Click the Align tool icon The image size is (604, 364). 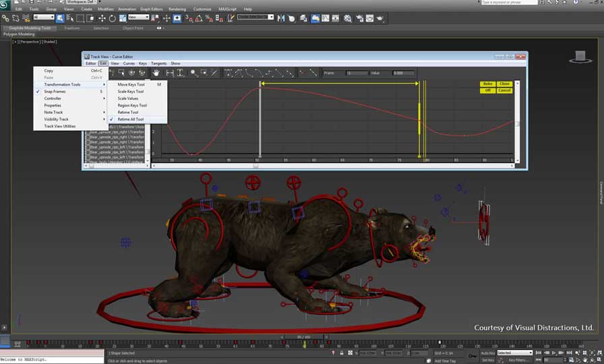[x=292, y=18]
